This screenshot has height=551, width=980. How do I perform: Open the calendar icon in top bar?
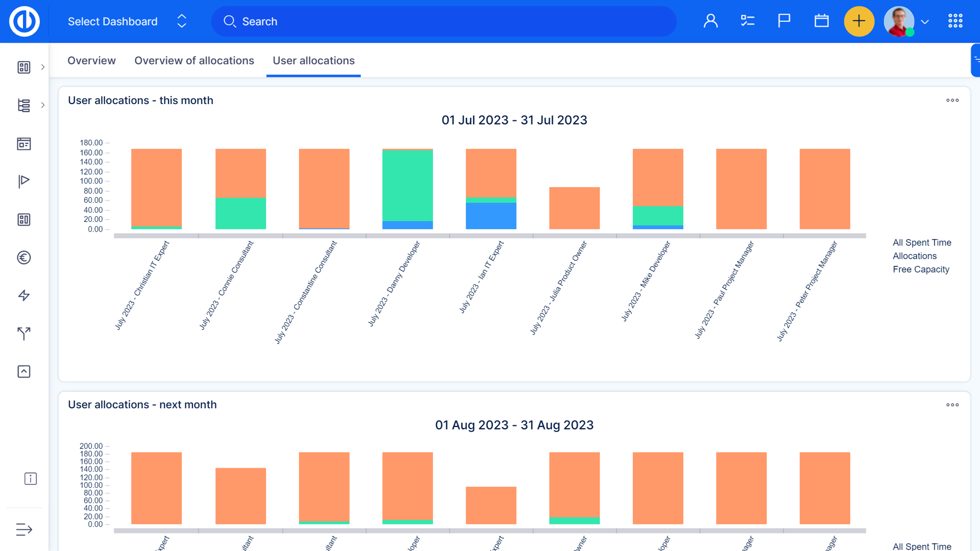(x=821, y=21)
